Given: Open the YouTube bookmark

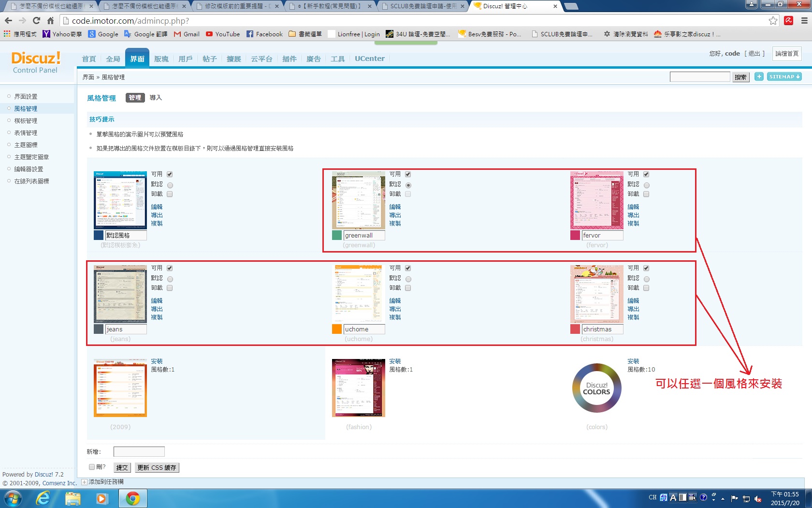Looking at the screenshot, I should [x=223, y=34].
